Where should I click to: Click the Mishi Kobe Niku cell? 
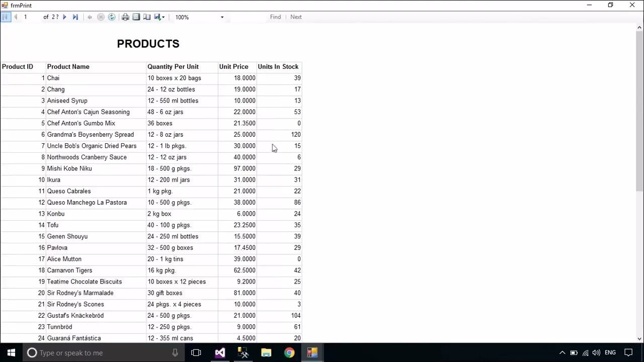[x=96, y=168]
